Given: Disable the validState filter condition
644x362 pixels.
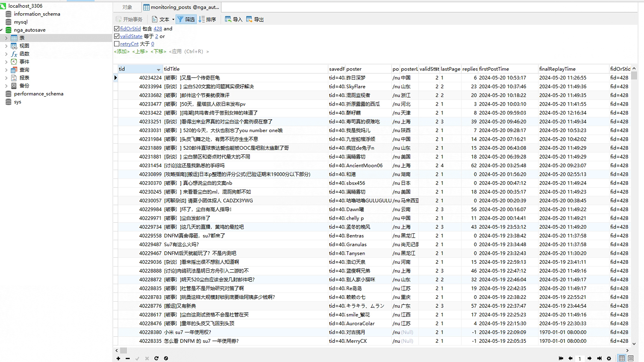Looking at the screenshot, I should pos(117,36).
